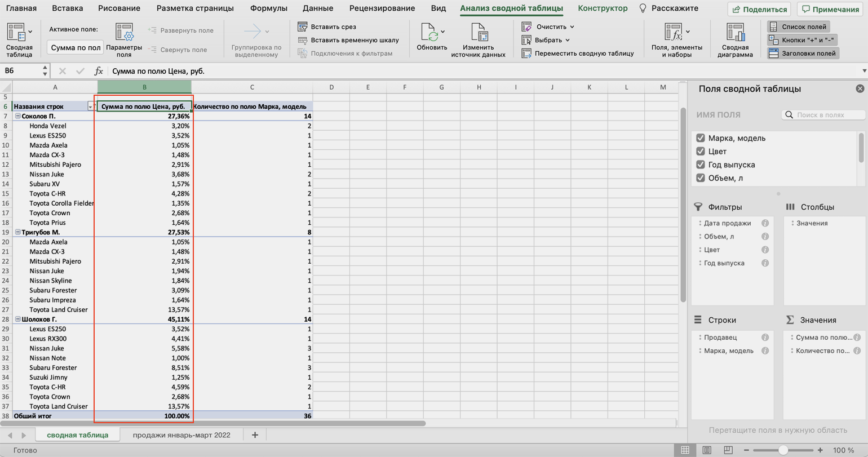Uncheck the Цвет field checkbox
This screenshot has height=457, width=868.
701,152
